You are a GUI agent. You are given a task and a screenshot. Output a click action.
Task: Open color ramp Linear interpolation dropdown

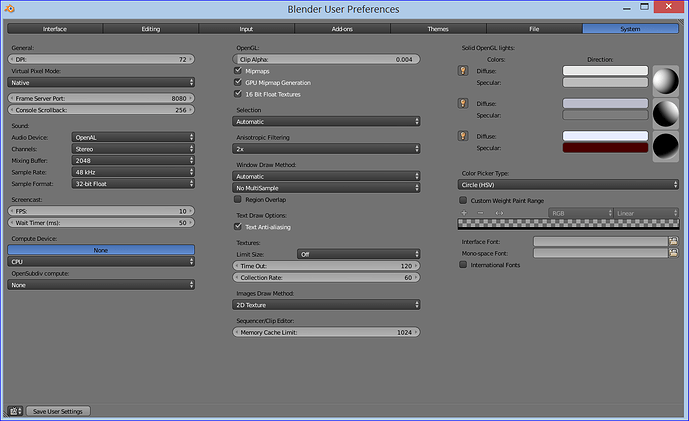click(646, 213)
